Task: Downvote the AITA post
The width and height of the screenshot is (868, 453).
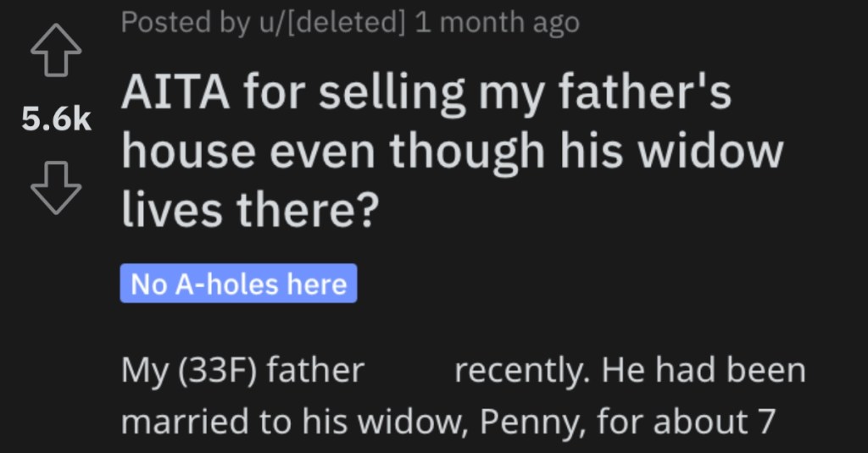Action: point(56,187)
